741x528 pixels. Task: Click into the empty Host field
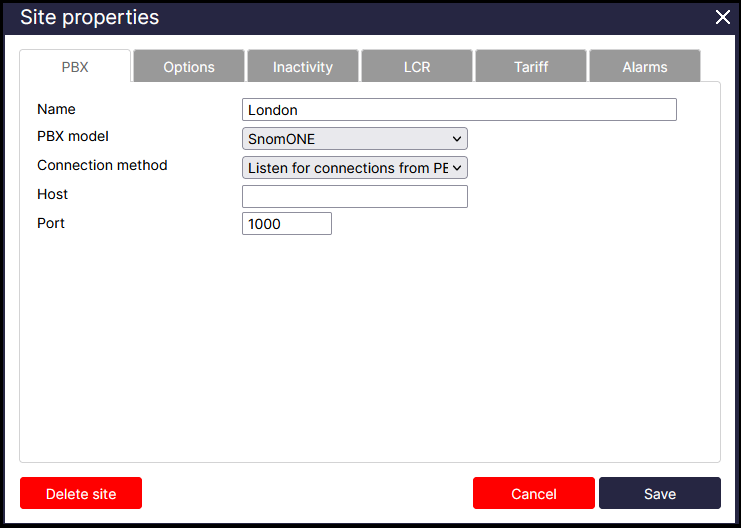point(355,197)
